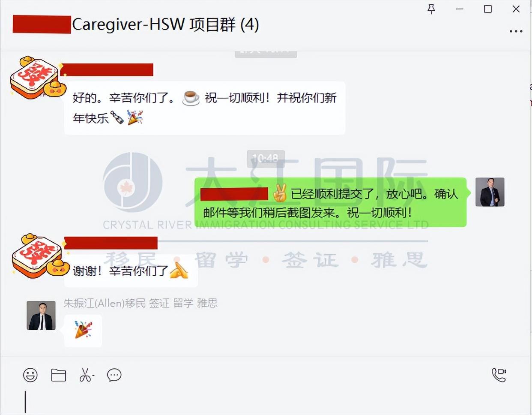Screen dimensions: 532x415
Task: Open chat history speech bubble icon
Action: coord(114,375)
